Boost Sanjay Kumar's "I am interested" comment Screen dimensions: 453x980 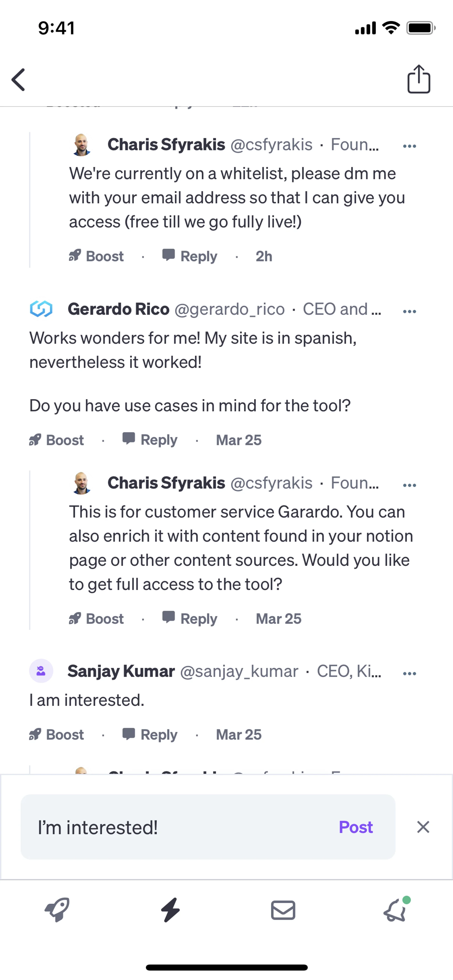[57, 735]
